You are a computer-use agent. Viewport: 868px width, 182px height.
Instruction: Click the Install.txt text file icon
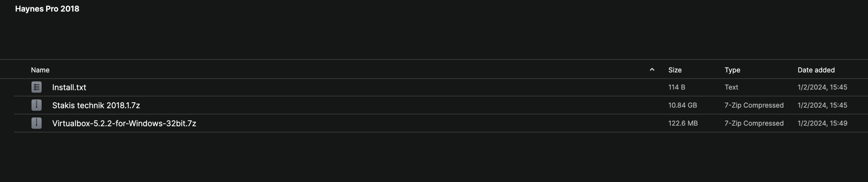(37, 87)
